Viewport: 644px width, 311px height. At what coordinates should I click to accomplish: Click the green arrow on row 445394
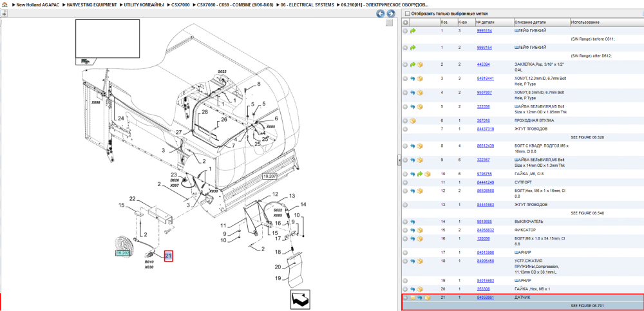413,64
